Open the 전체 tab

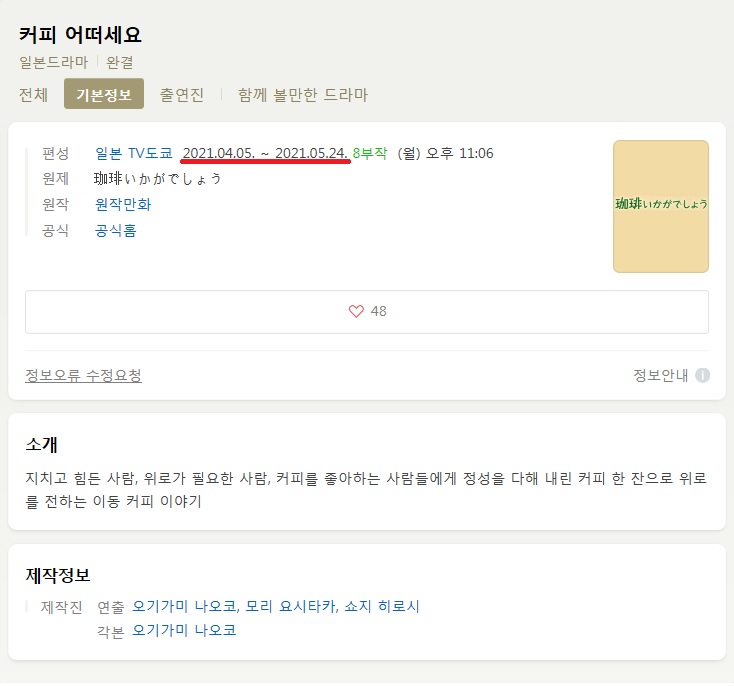point(33,95)
